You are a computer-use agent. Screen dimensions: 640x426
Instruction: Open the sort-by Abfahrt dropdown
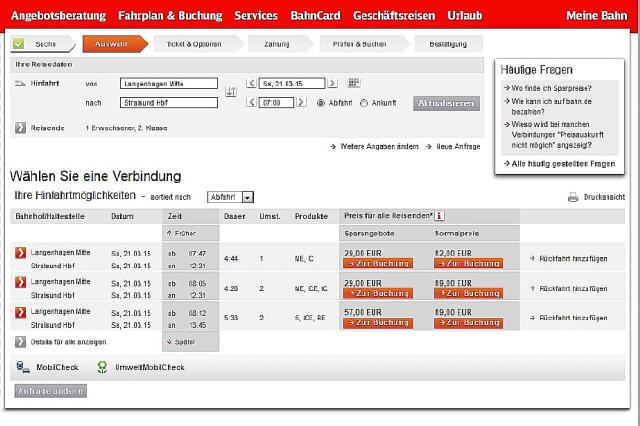231,197
